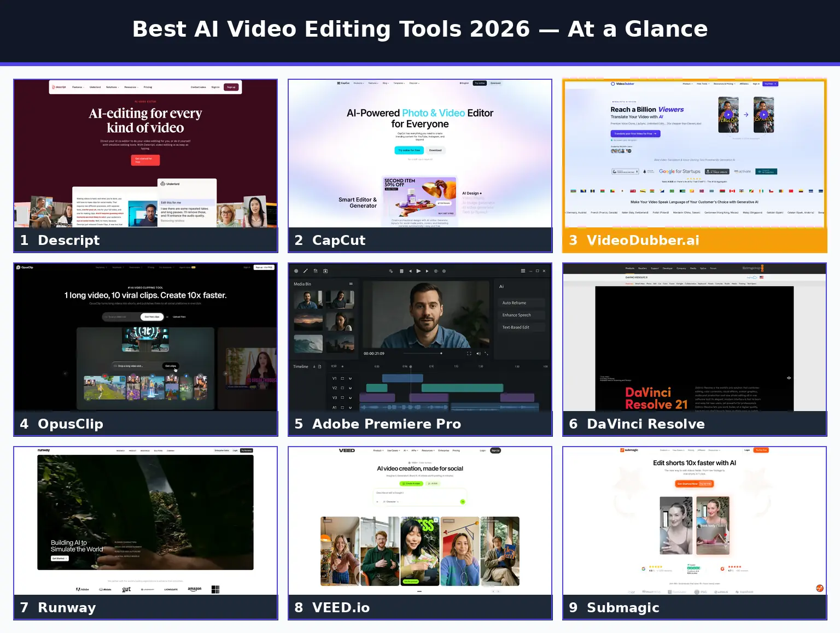Click the fullscreen frame icon under the preview

coord(469,354)
